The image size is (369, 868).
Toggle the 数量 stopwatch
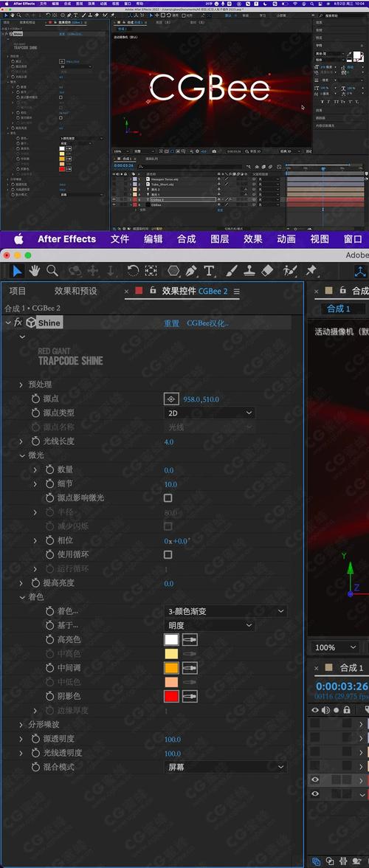coord(49,469)
